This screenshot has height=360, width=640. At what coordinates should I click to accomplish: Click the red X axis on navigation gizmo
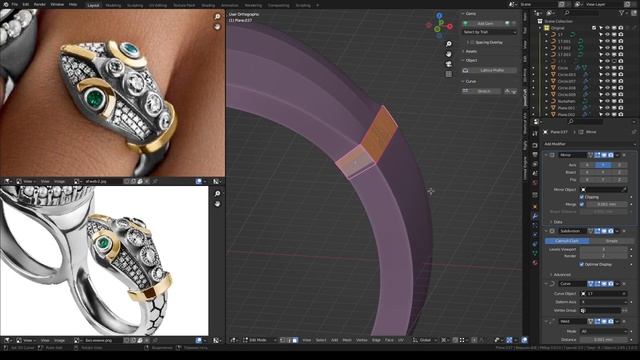pos(449,27)
